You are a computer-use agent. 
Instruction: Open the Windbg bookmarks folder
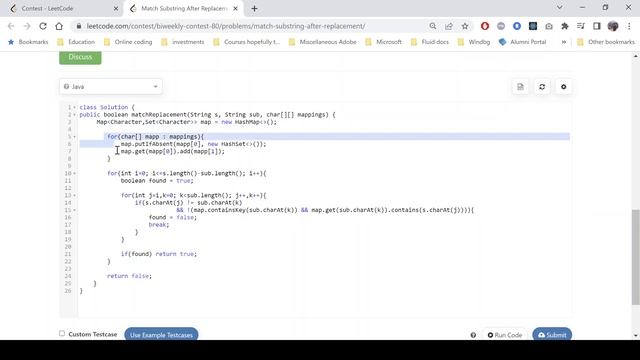(473, 42)
